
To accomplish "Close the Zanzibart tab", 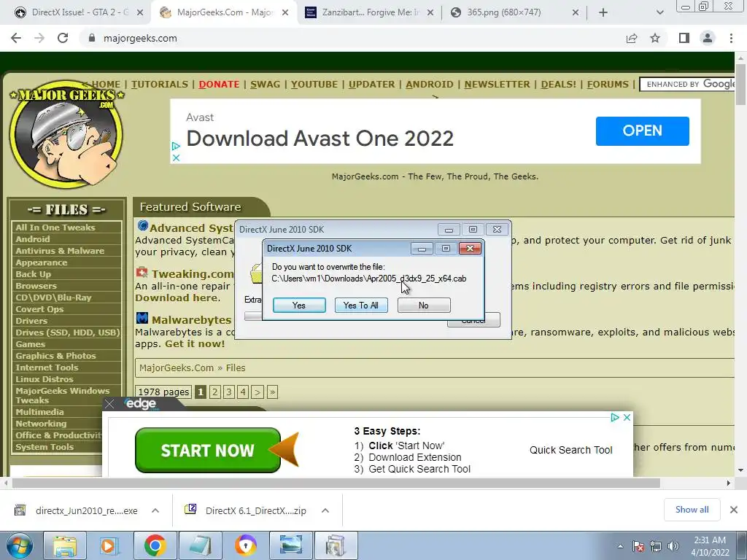I will [x=430, y=13].
